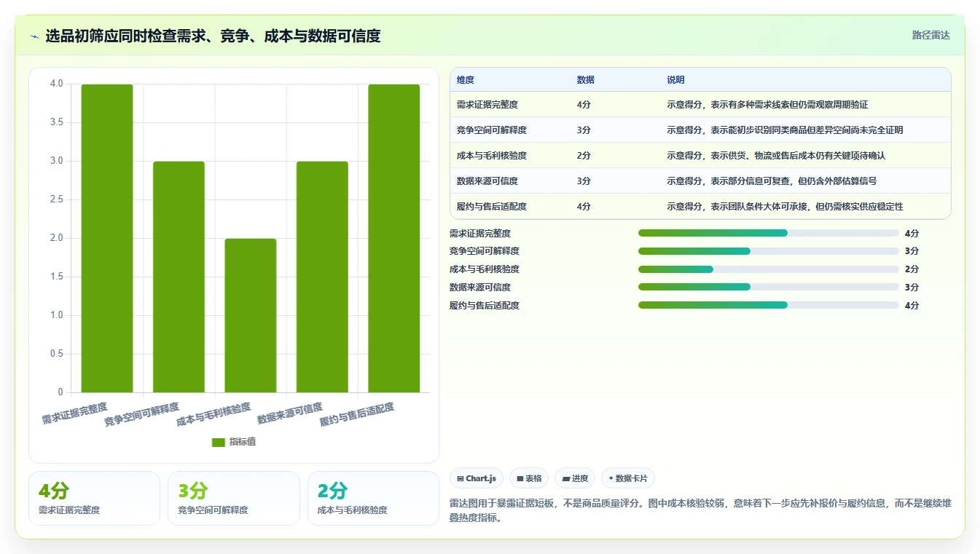Click 成本与毛利核验度 in the table

[492, 156]
